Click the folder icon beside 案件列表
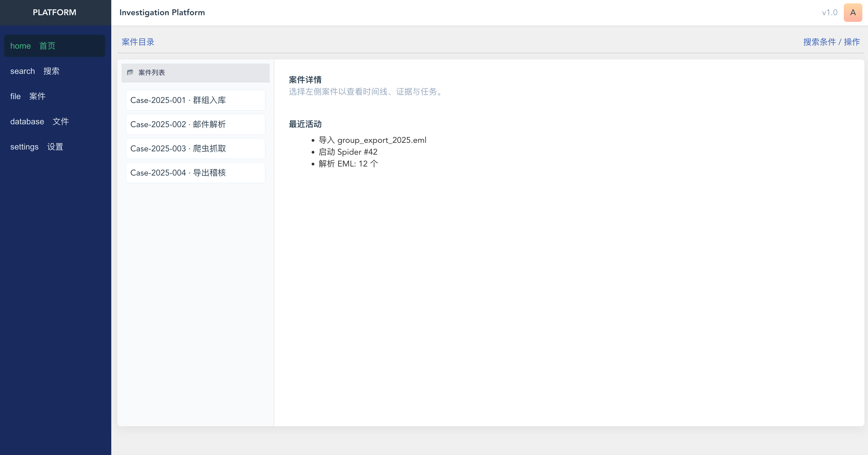Image resolution: width=868 pixels, height=455 pixels. (130, 72)
